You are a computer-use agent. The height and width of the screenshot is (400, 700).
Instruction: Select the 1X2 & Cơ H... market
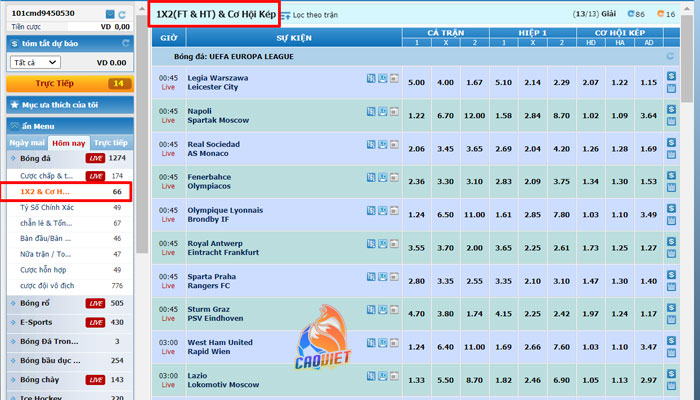[x=70, y=192]
